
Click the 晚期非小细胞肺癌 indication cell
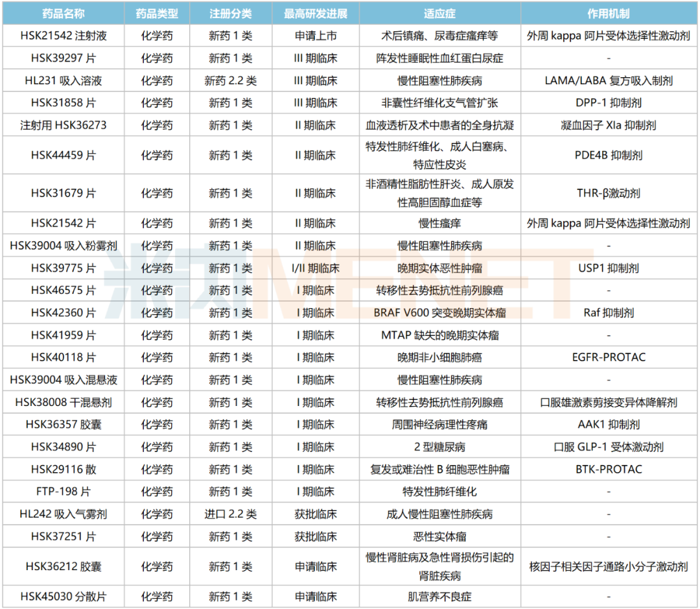pyautogui.click(x=439, y=357)
